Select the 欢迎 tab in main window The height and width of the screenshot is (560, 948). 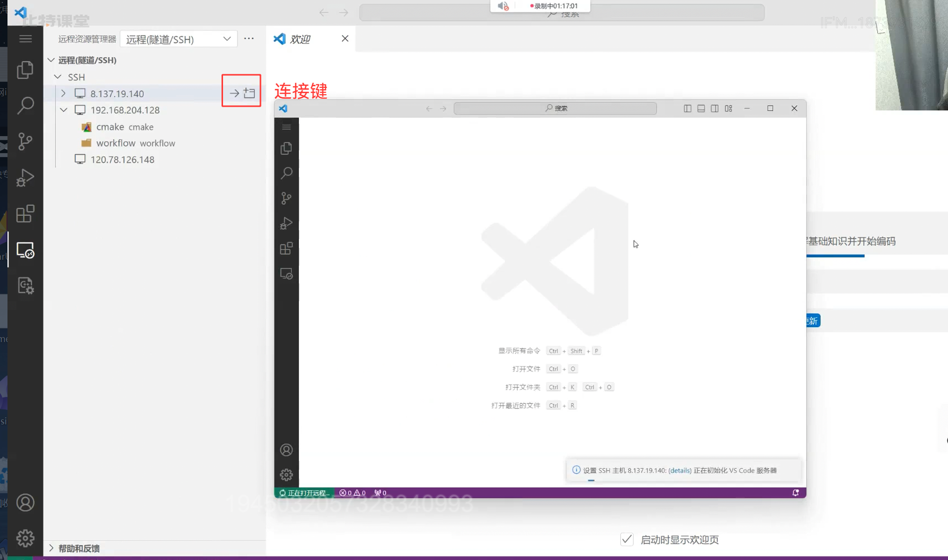pyautogui.click(x=300, y=39)
